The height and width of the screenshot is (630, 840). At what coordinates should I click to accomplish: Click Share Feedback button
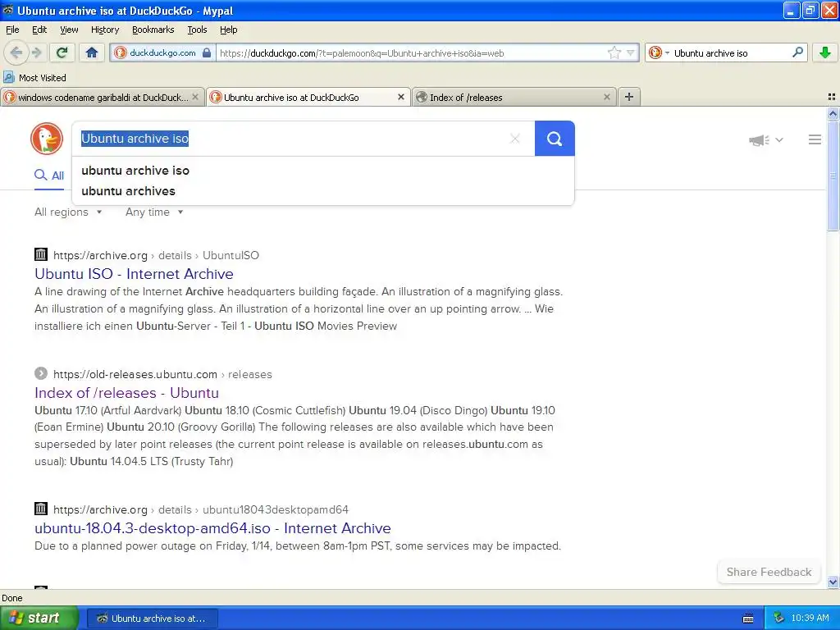click(x=769, y=572)
